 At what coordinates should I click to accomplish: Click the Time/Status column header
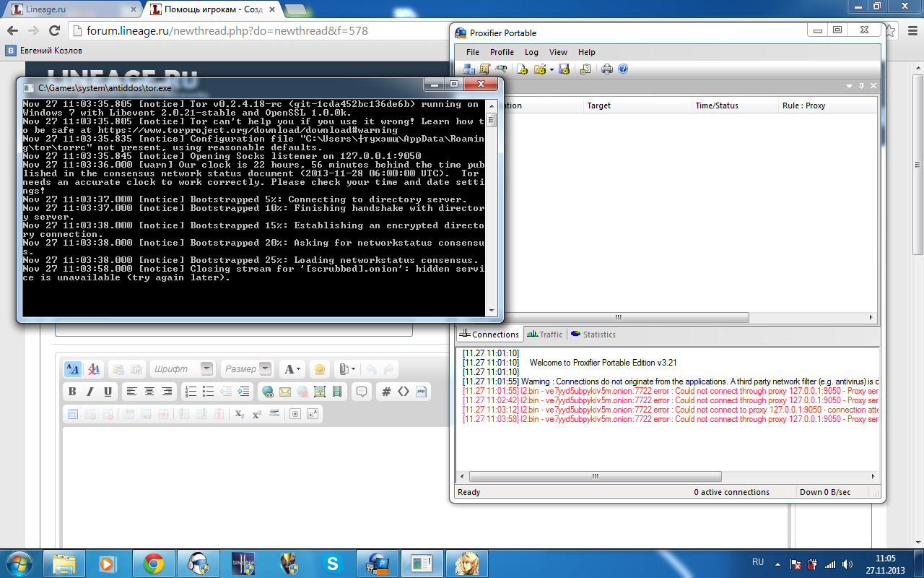click(735, 105)
